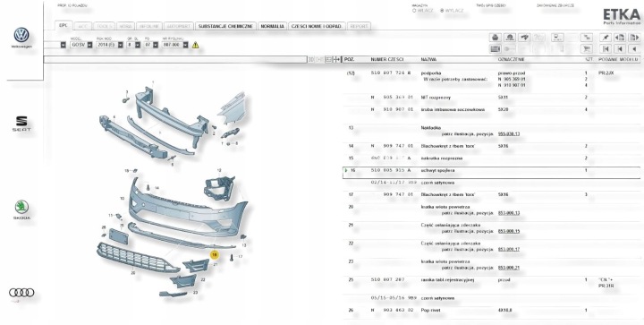Image resolution: width=644 pixels, height=325 pixels.
Task: Click the shopping cart icon
Action: coord(587,49)
